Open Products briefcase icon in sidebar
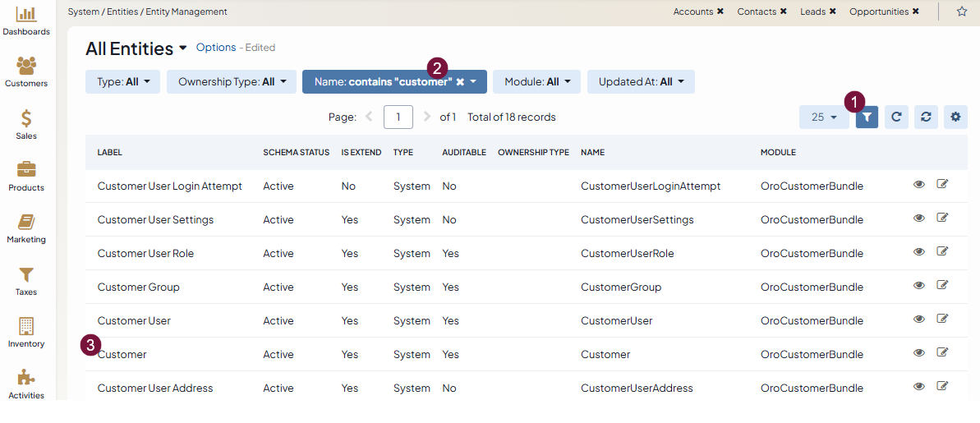Viewport: 980px width, 423px height. [x=26, y=170]
